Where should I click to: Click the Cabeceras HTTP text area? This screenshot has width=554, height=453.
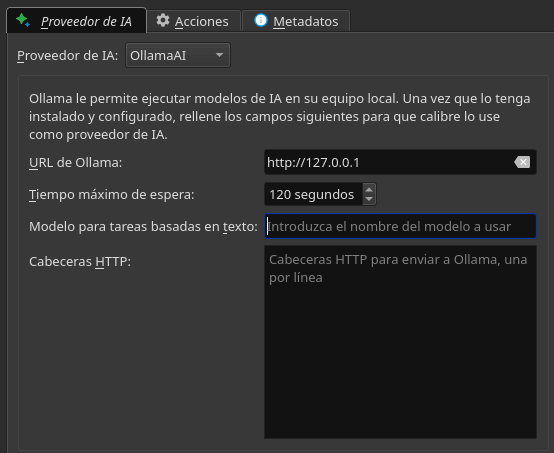pos(400,342)
